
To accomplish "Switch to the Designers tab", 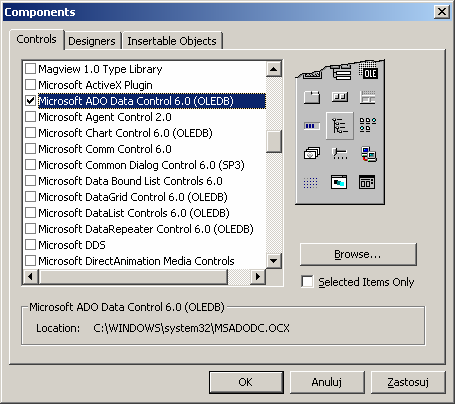I will [92, 41].
